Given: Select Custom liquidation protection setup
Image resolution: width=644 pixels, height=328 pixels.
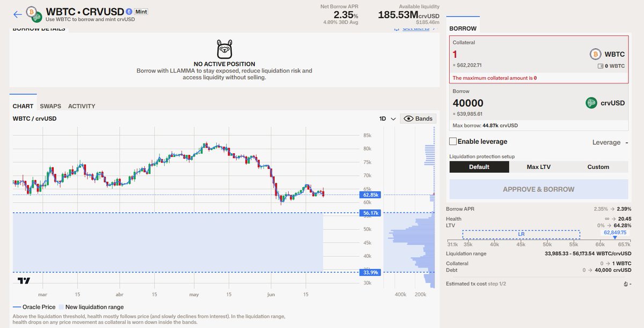Looking at the screenshot, I should [x=598, y=167].
